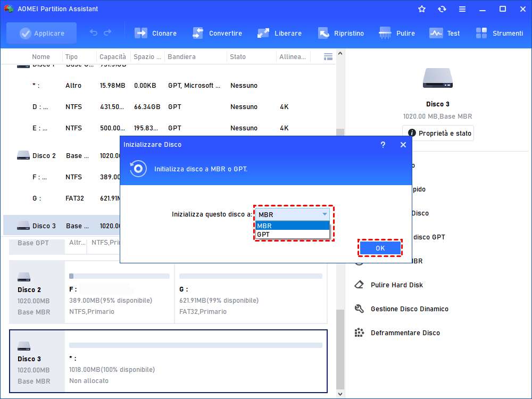The width and height of the screenshot is (532, 399).
Task: Select the Disco 3 disk map header
Action: [37, 361]
